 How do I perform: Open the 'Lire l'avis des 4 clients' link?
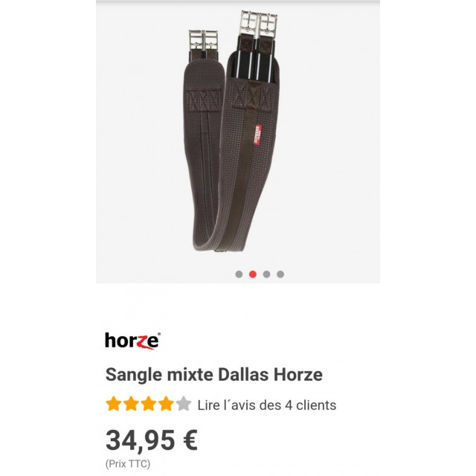[267, 405]
